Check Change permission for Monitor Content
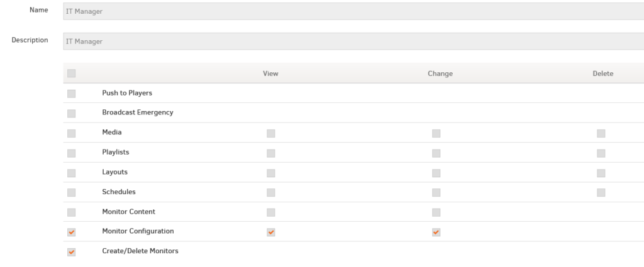 click(x=436, y=212)
